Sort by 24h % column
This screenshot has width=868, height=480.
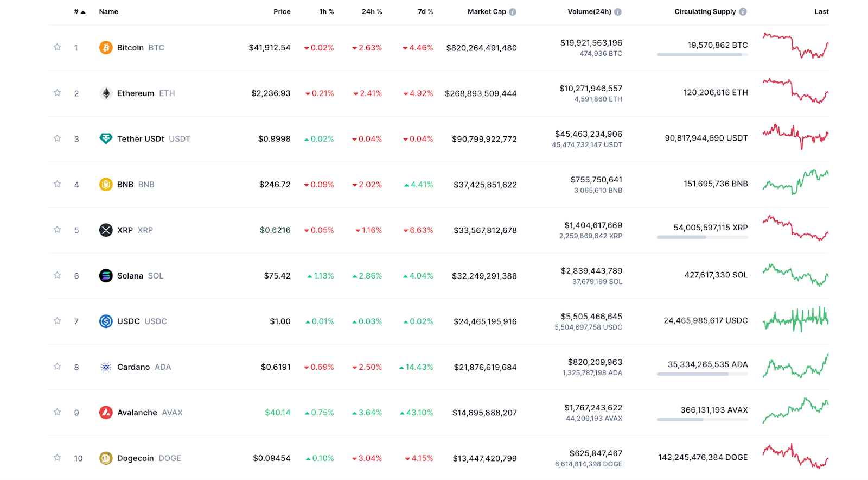pyautogui.click(x=372, y=11)
